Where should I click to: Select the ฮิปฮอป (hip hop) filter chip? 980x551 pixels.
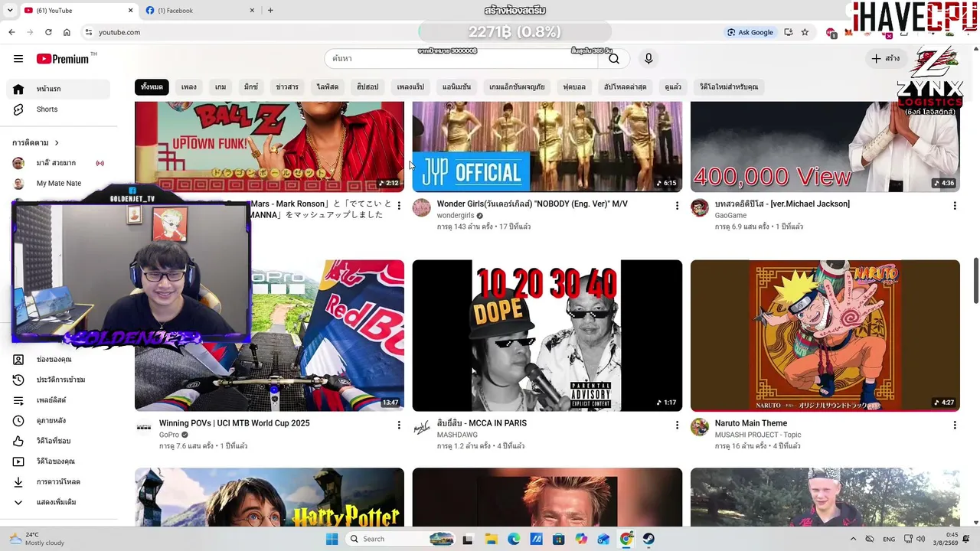tap(367, 86)
